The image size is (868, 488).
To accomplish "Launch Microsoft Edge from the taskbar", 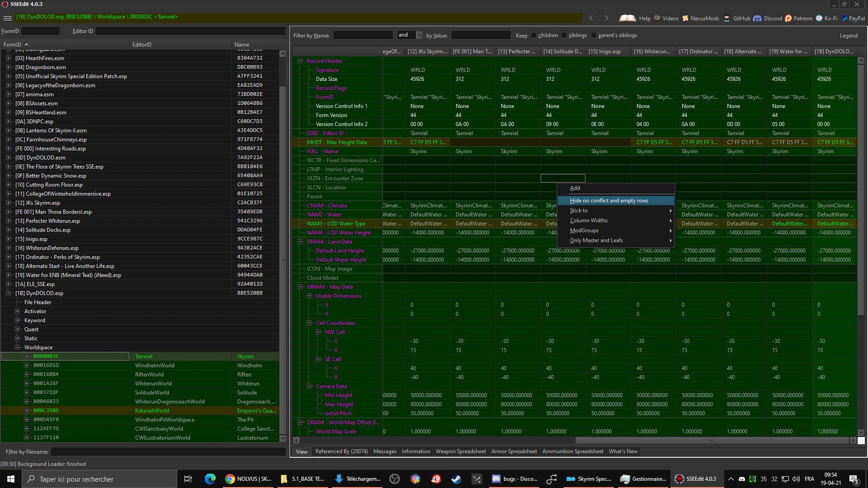I will tap(210, 479).
